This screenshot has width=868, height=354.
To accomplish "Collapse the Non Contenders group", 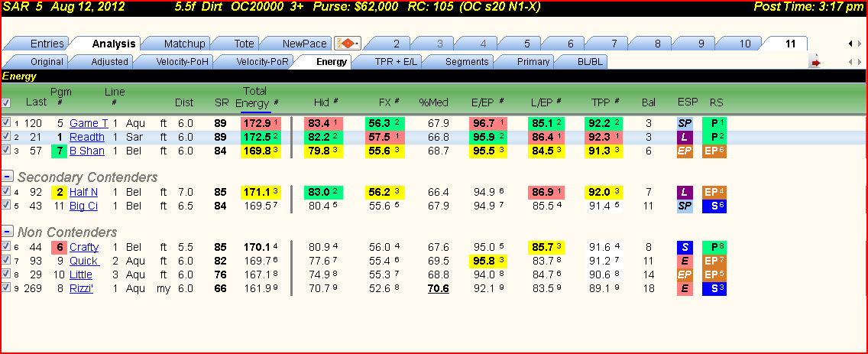I will tap(8, 232).
